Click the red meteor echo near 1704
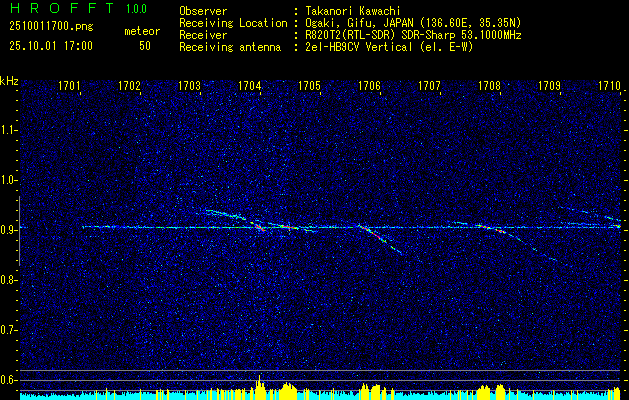The image size is (629, 400). tap(261, 228)
